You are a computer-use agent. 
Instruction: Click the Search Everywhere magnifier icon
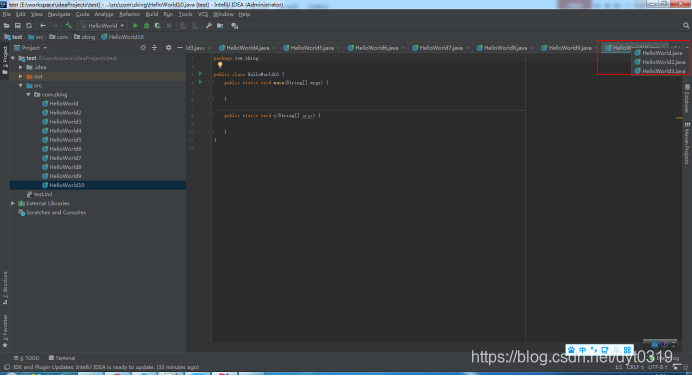(686, 26)
